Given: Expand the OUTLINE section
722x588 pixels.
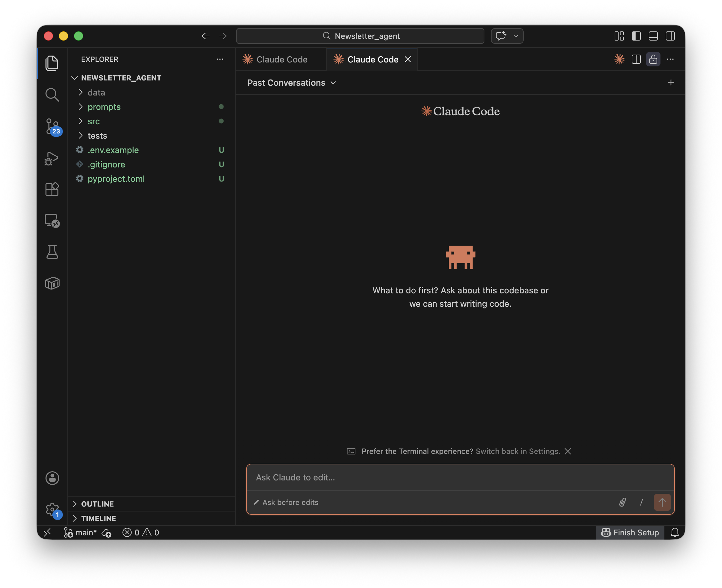Looking at the screenshot, I should click(x=97, y=504).
